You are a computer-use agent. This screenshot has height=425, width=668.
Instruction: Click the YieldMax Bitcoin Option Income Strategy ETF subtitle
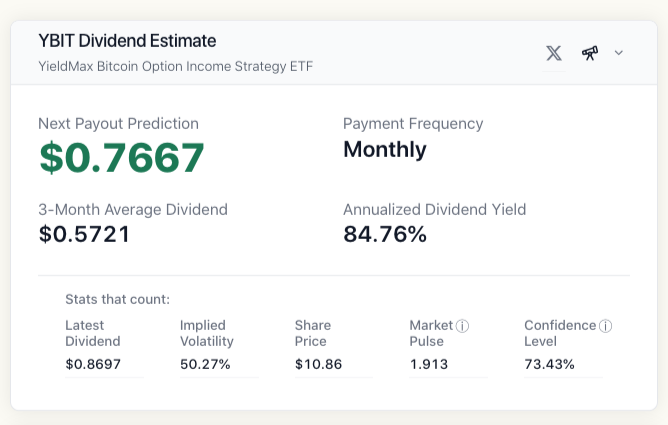point(176,66)
